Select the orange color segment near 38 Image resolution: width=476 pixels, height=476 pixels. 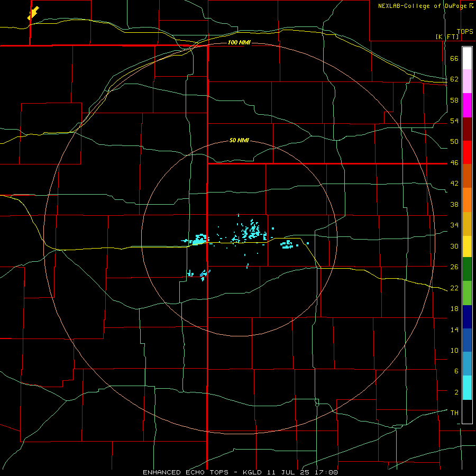point(467,200)
